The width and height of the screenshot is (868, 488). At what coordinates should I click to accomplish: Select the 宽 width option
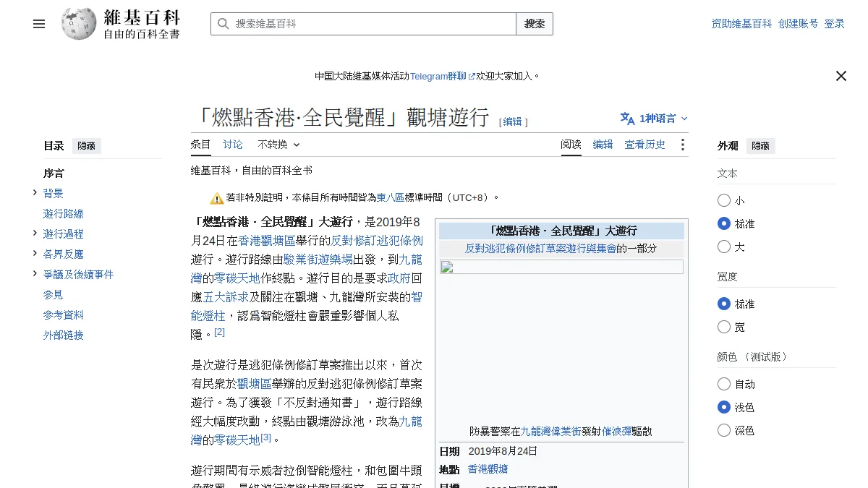coord(724,327)
